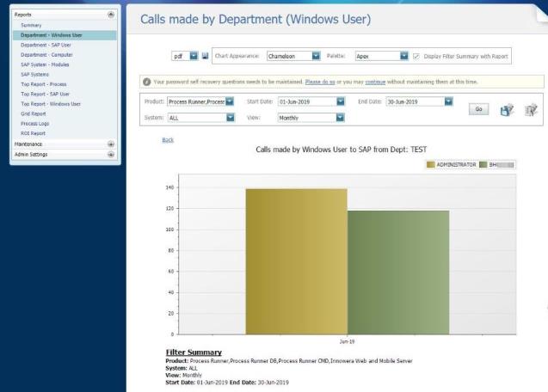Screen dimensions: 548x392
Task: Open the Palette Apex dropdown
Action: tap(404, 56)
